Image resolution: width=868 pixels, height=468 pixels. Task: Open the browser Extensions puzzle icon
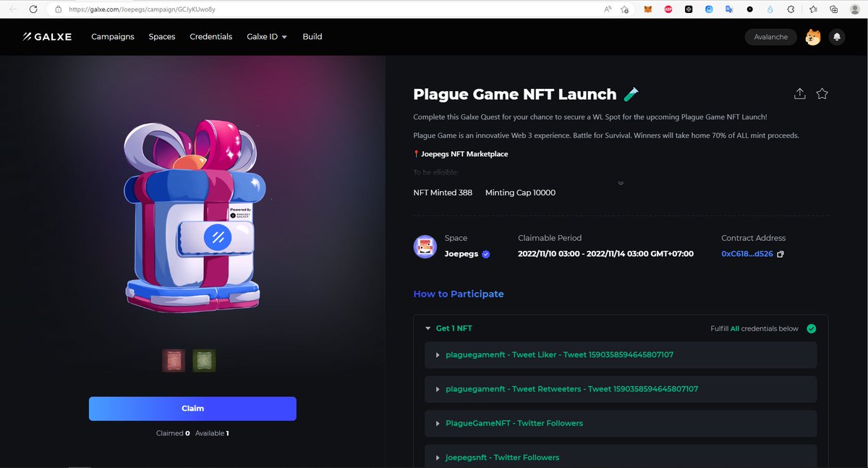click(x=790, y=9)
